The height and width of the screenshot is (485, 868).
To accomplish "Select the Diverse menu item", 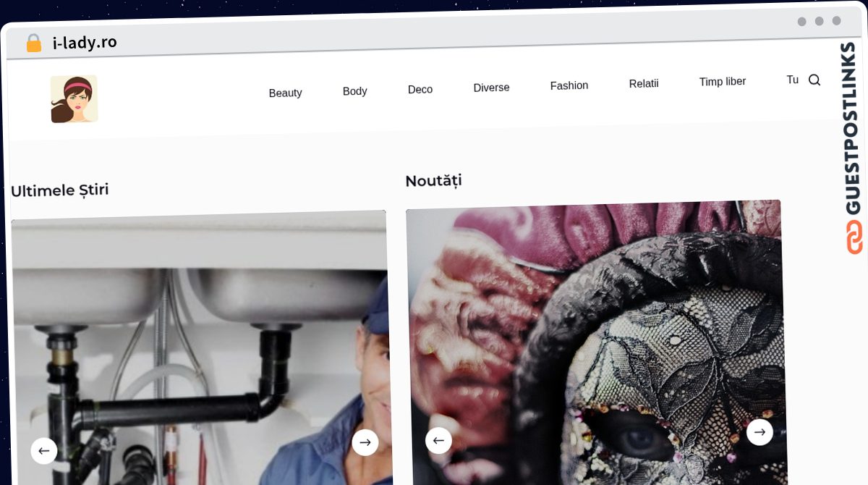I will tap(491, 88).
